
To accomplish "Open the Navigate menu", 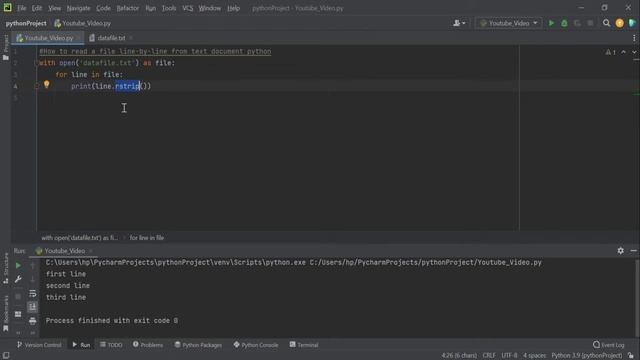I will (78, 8).
